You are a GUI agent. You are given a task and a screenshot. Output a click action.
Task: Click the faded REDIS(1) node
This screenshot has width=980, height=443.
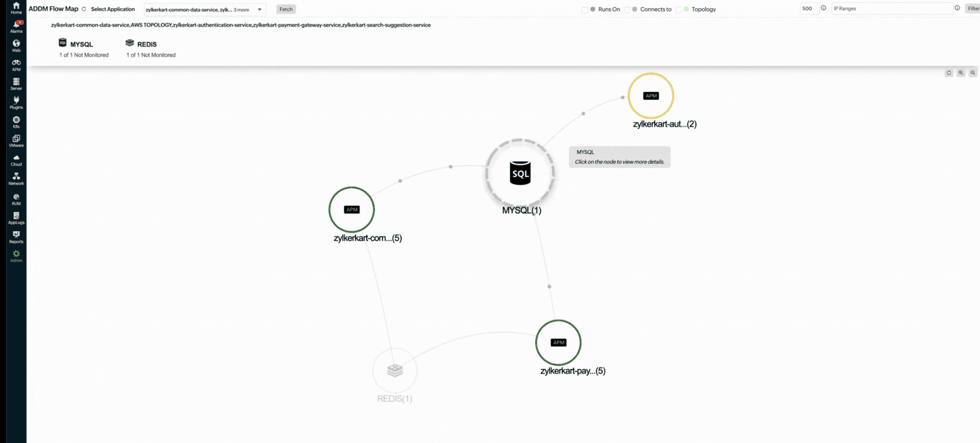tap(395, 370)
